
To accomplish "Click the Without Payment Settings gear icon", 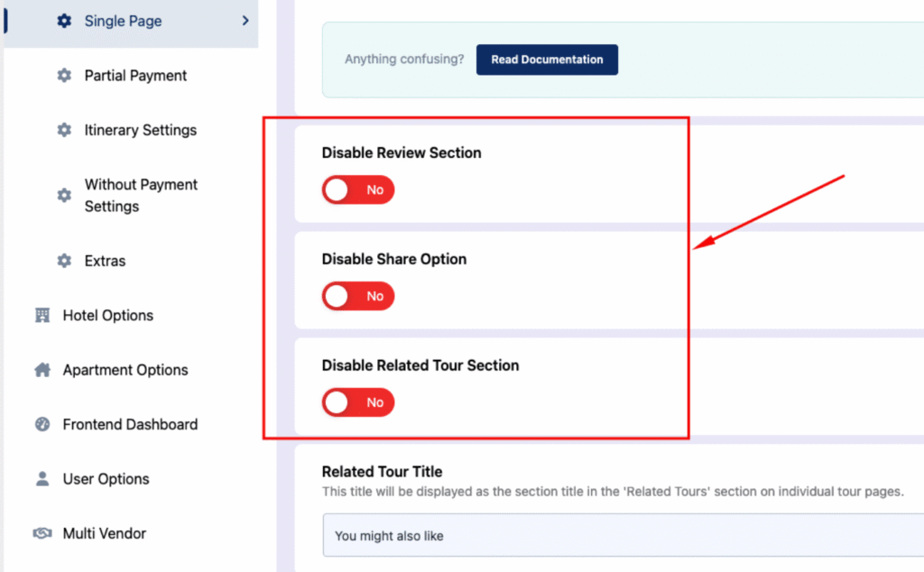I will pyautogui.click(x=64, y=195).
